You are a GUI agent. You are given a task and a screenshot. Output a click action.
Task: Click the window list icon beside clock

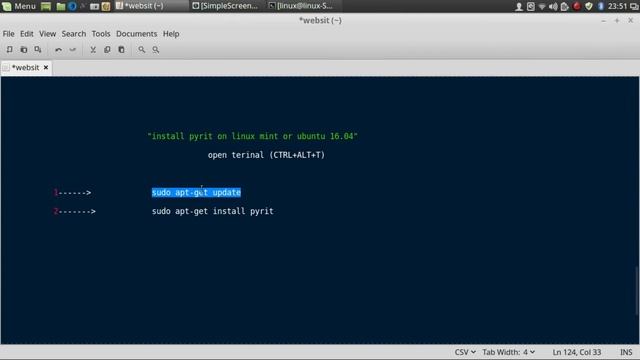click(635, 6)
